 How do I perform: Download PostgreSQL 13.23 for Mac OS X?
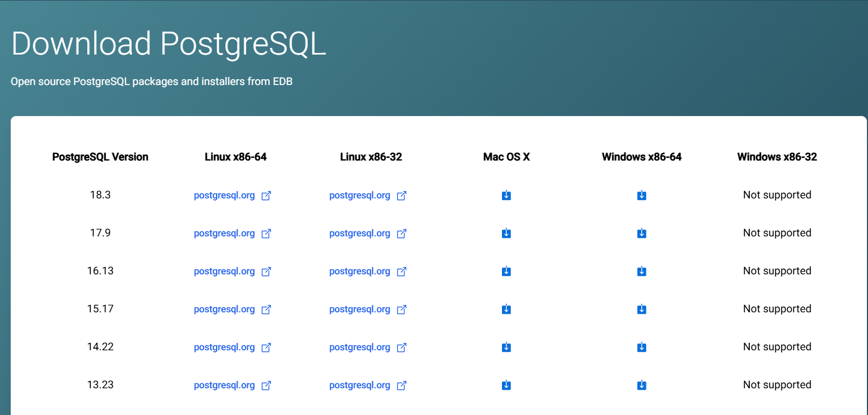pyautogui.click(x=506, y=385)
